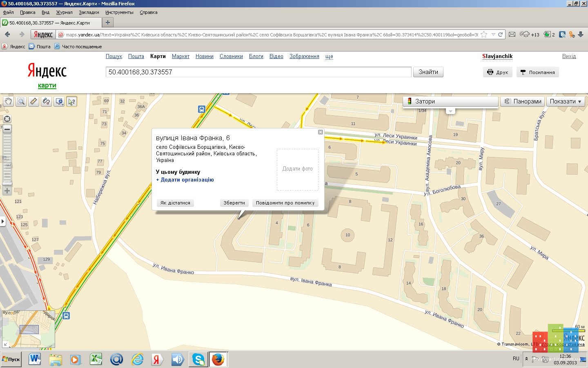
Task: Expand the 'ще' more services link
Action: click(329, 56)
